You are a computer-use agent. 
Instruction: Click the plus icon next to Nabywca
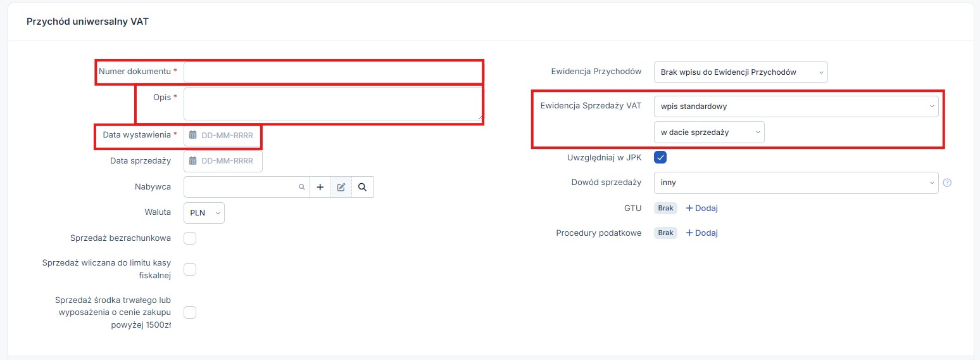(x=320, y=187)
